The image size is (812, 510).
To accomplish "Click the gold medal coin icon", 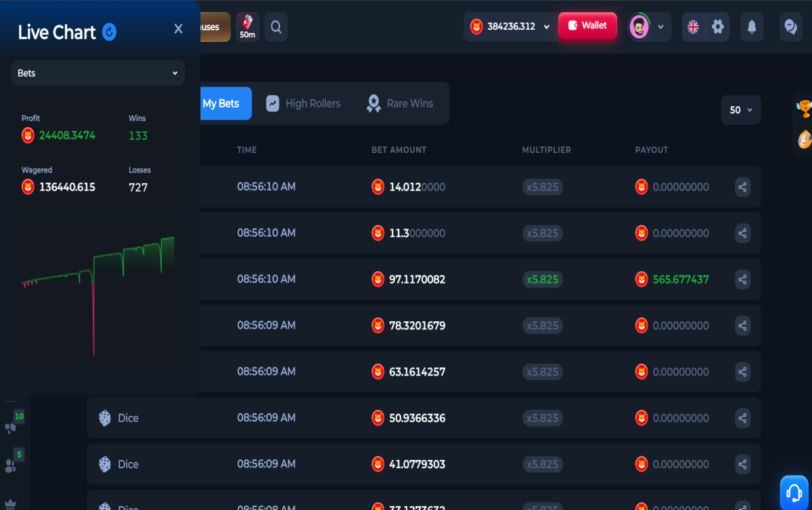I will [805, 139].
